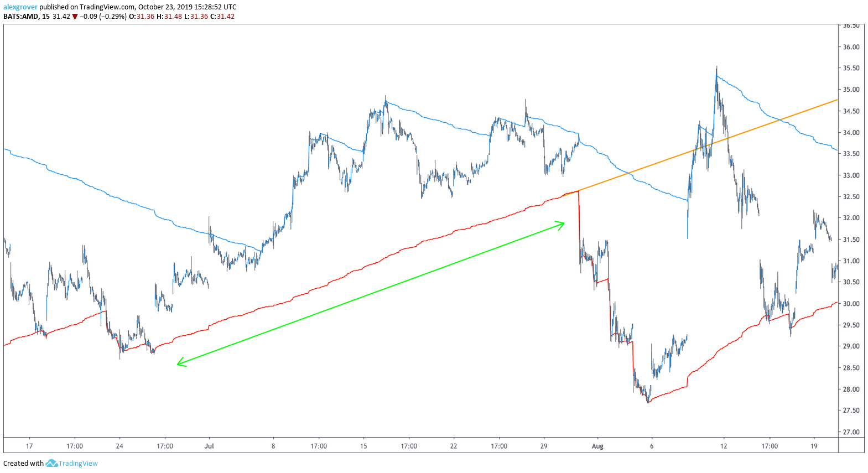
Task: Open the alexgrover author profile link
Action: (x=20, y=7)
